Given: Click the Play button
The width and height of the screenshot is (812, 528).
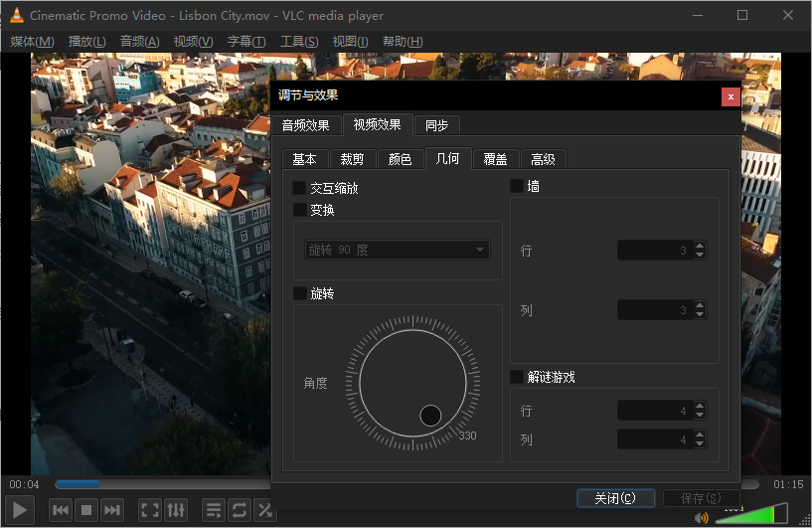Looking at the screenshot, I should coord(21,510).
